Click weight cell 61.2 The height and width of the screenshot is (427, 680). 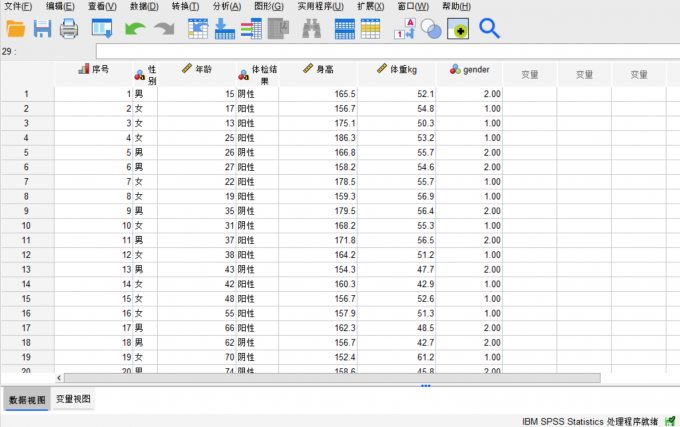[396, 357]
